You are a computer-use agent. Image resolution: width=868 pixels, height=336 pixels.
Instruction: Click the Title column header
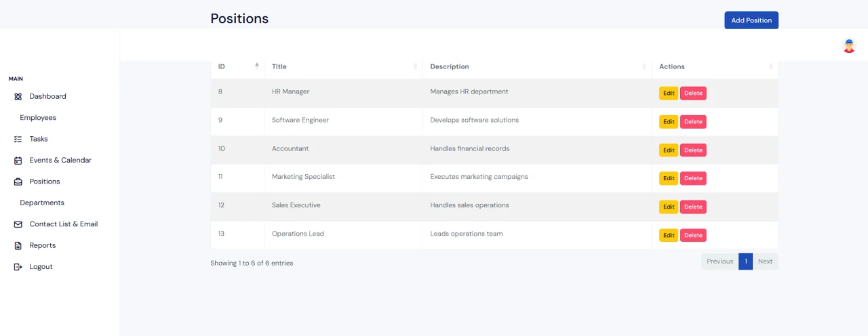343,66
